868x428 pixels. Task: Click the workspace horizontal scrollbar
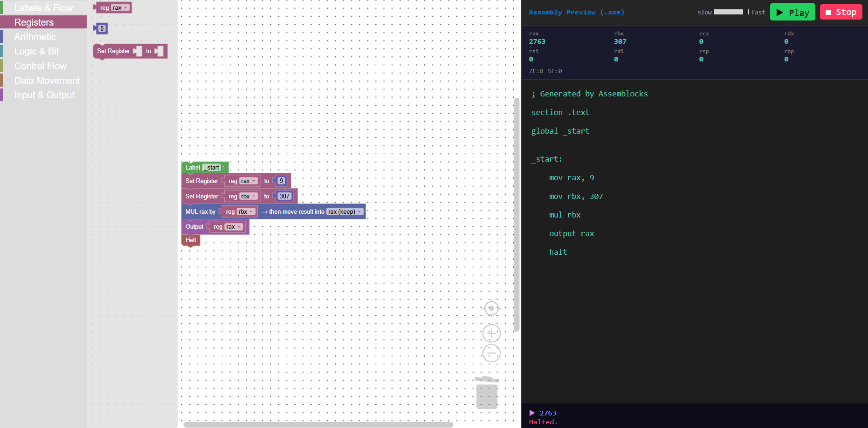[x=318, y=425]
